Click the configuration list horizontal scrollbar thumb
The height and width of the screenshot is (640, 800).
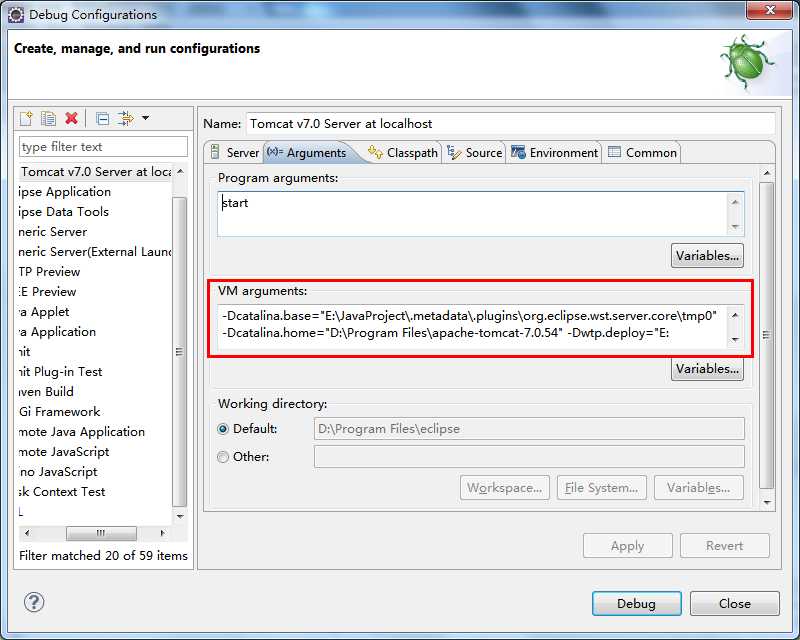(101, 533)
